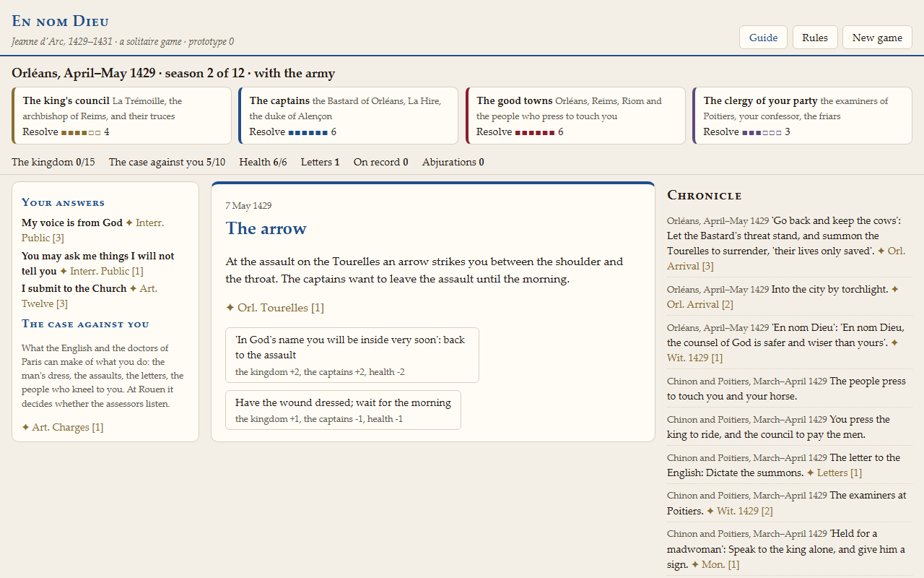The height and width of the screenshot is (578, 924).
Task: Open the Orl. Tourelles [1] citation
Action: [x=274, y=308]
